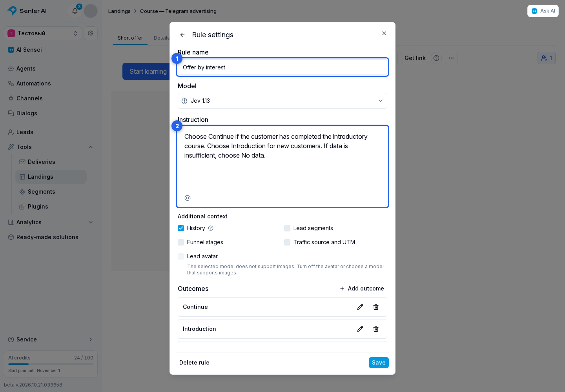Delete the Continue outcome
Screen dimensions: 565x392
coord(376,307)
